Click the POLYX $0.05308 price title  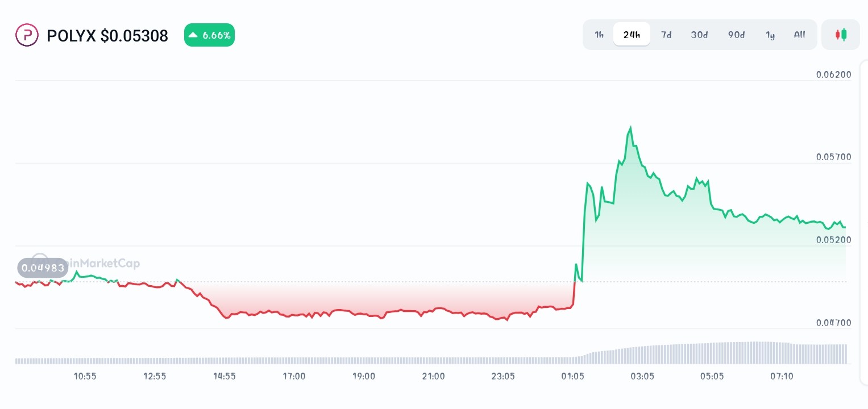[x=107, y=36]
